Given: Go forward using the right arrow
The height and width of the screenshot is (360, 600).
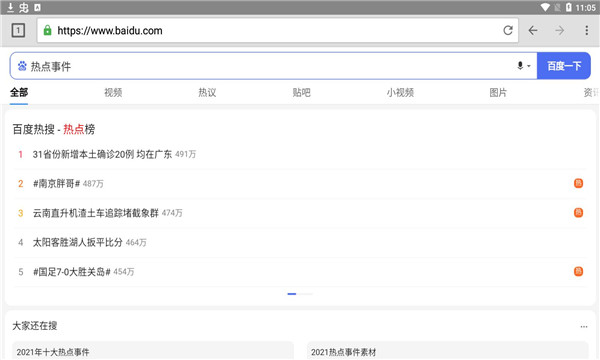Looking at the screenshot, I should click(559, 30).
